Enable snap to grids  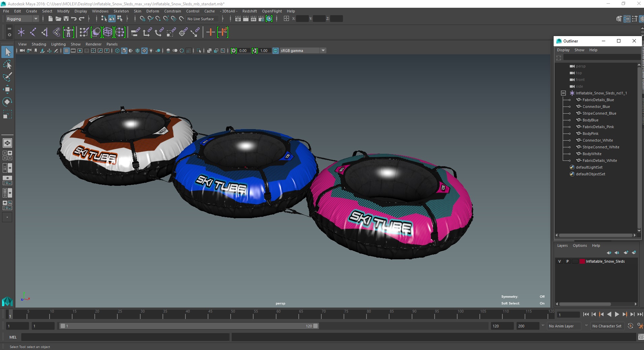[142, 19]
